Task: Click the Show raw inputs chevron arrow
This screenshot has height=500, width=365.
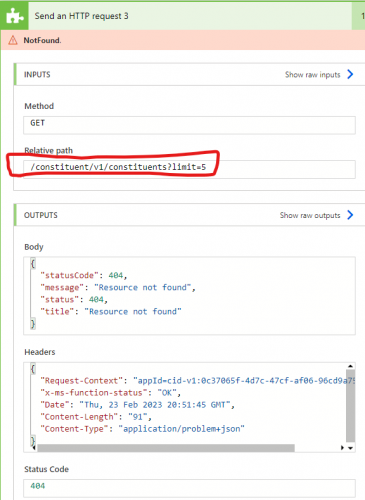Action: pyautogui.click(x=350, y=74)
